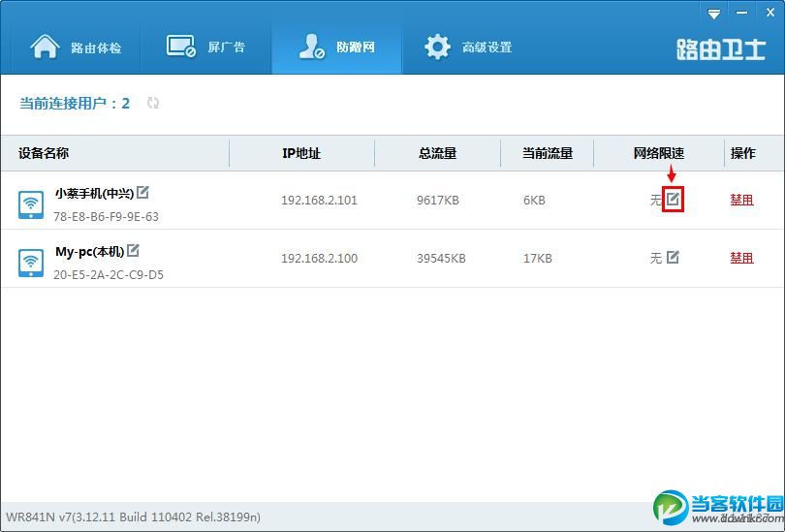This screenshot has height=532, width=785.
Task: Click the IP地址 column header
Action: [x=301, y=153]
